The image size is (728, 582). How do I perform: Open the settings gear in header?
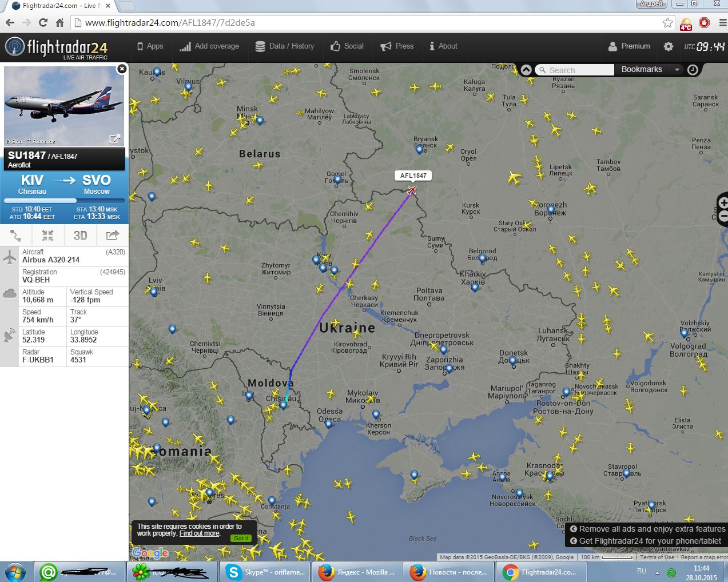(668, 46)
